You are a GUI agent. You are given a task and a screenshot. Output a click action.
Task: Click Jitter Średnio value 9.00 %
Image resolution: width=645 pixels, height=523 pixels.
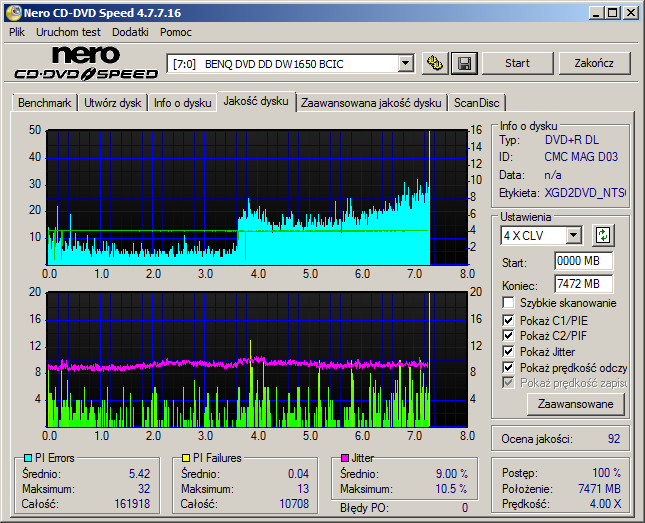pos(452,474)
